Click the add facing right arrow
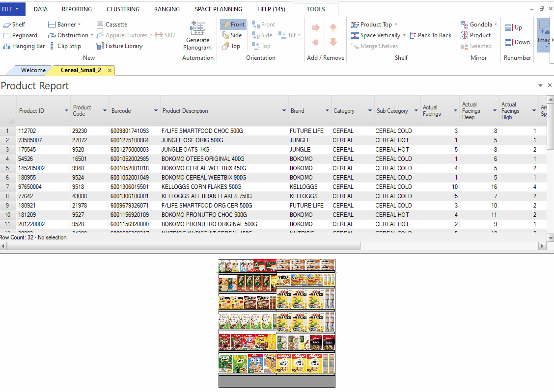This screenshot has width=554, height=392. [316, 27]
